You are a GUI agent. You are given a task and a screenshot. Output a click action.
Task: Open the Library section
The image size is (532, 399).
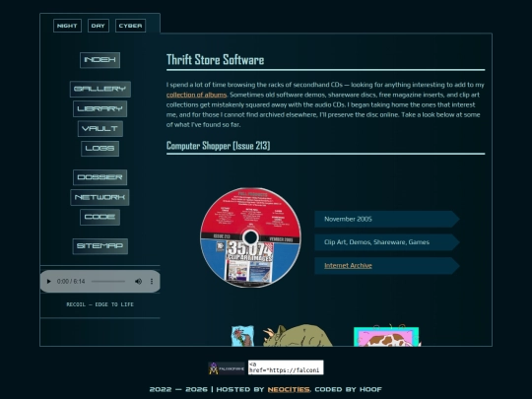coord(100,109)
